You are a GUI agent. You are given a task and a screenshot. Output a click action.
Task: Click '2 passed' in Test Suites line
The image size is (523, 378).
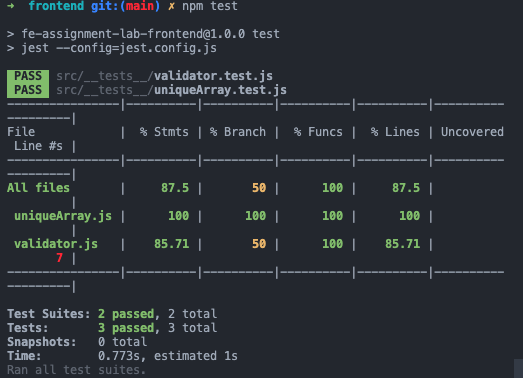(x=126, y=314)
